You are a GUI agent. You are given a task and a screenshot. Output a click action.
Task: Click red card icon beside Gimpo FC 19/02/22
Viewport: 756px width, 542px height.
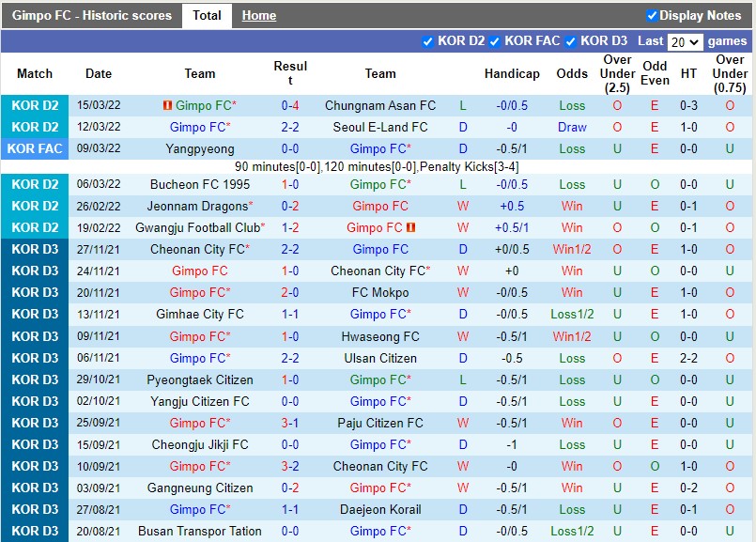(x=410, y=227)
